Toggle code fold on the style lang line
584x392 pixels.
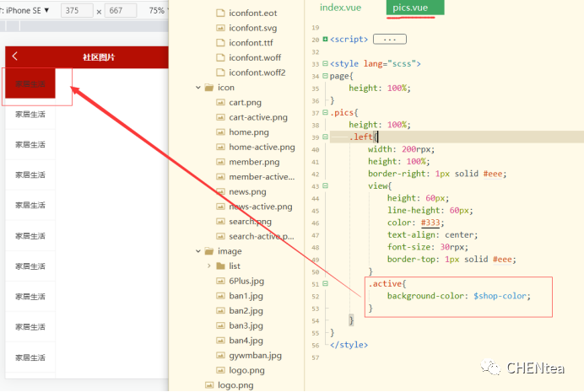[325, 64]
